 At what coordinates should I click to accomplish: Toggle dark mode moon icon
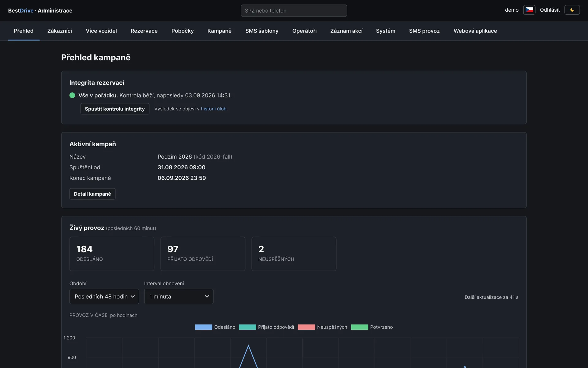(572, 10)
